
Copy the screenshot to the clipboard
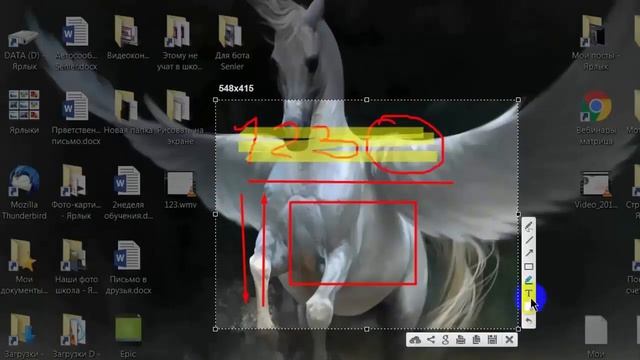(x=476, y=340)
